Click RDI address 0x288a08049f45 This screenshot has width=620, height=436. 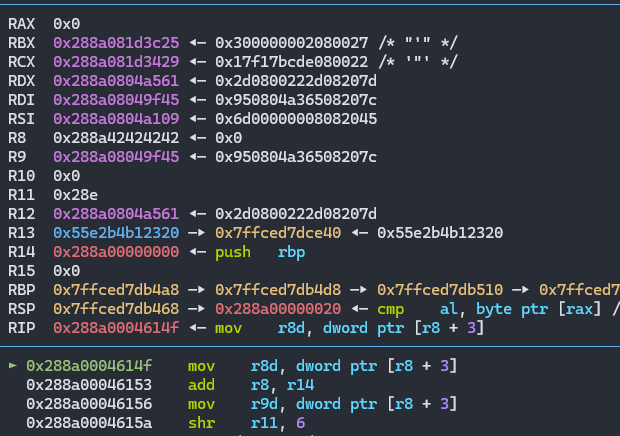[x=116, y=100]
